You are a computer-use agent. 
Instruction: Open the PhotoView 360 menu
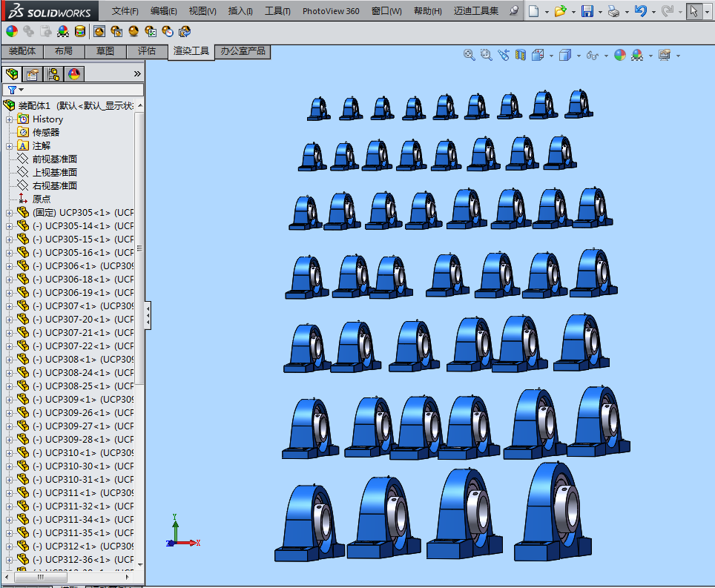[331, 11]
